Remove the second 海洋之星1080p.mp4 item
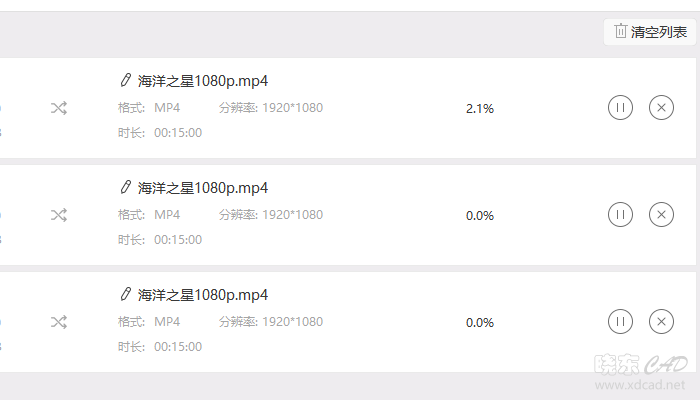This screenshot has width=700, height=400. coord(661,215)
